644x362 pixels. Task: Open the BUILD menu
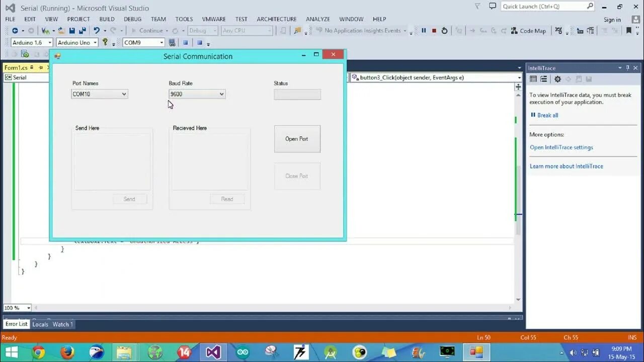pyautogui.click(x=107, y=19)
